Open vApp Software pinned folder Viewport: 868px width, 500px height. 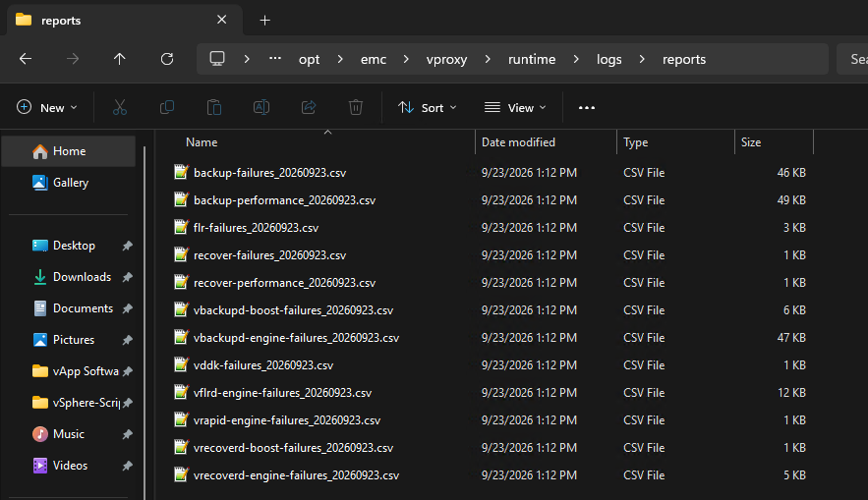[x=69, y=371]
